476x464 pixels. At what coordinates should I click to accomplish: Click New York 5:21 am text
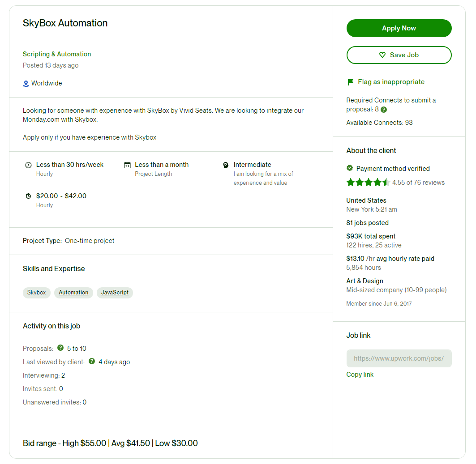[x=372, y=209]
